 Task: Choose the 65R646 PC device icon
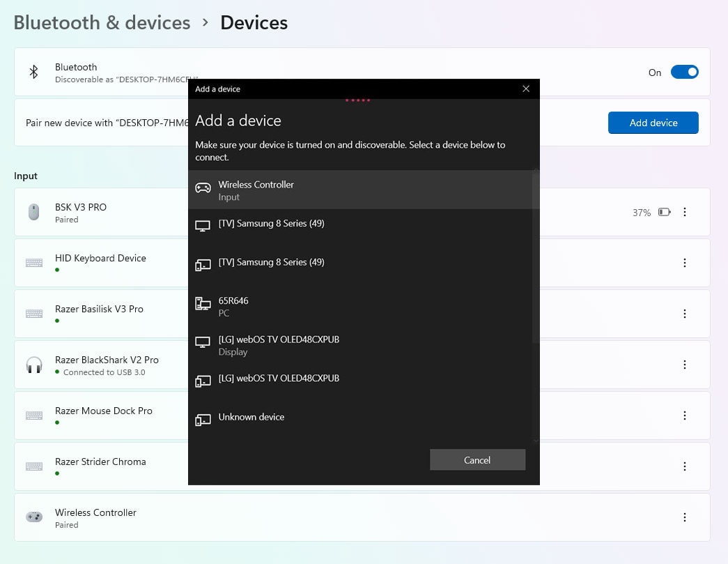pyautogui.click(x=203, y=304)
